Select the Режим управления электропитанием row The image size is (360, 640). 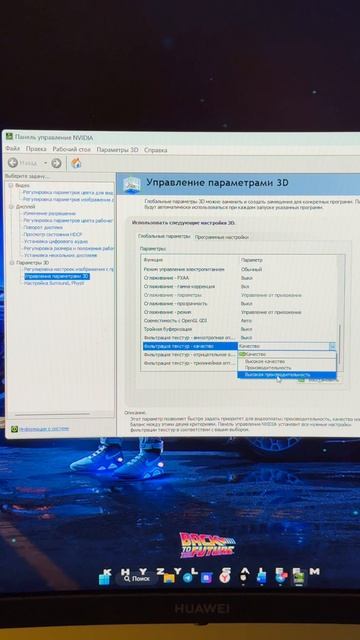(x=239, y=269)
